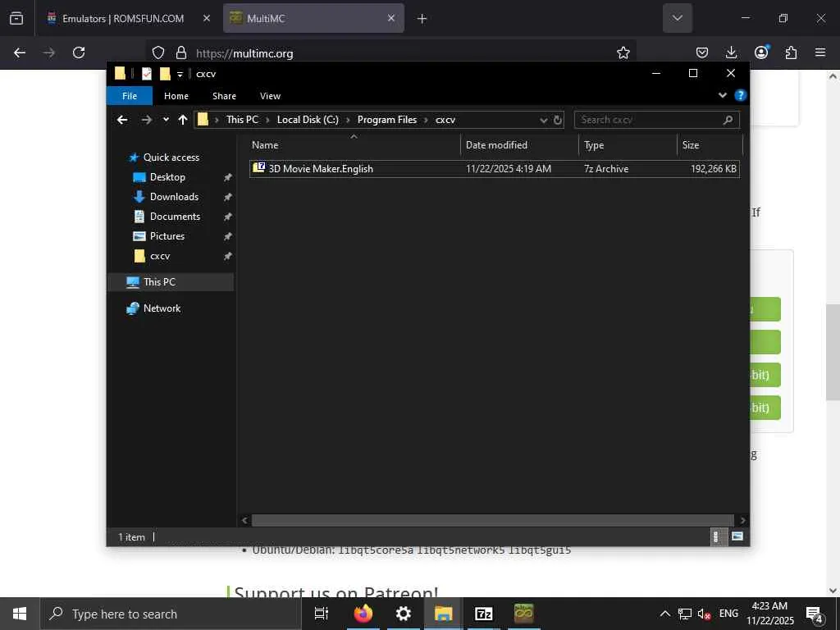The image size is (840, 630).
Task: Select This PC in the address bar
Action: 242,120
